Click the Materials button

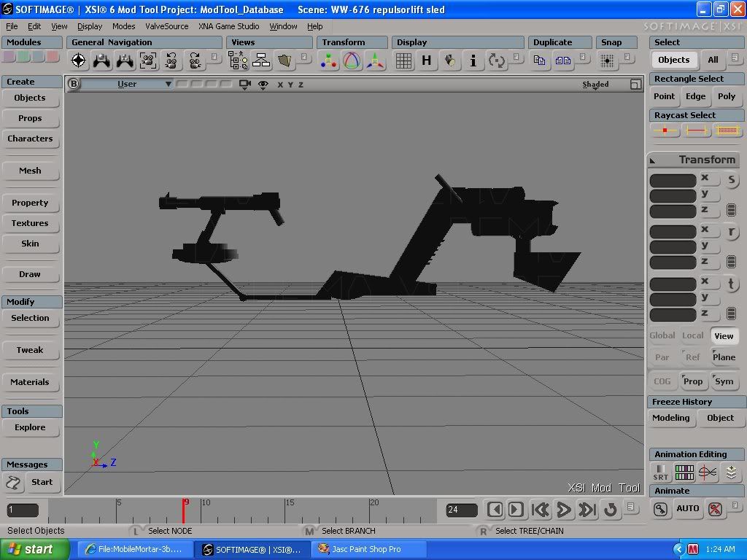[30, 382]
